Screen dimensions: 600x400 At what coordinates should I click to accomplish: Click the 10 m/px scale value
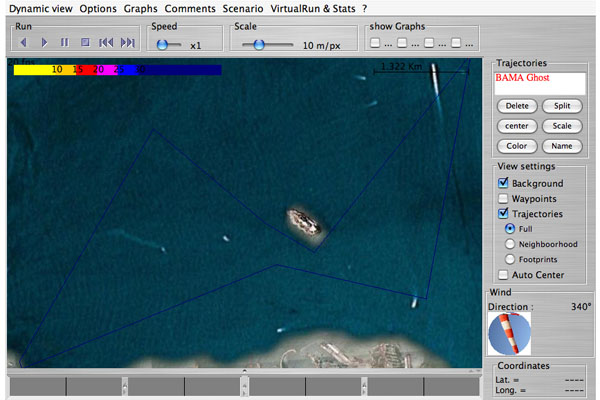pyautogui.click(x=321, y=46)
